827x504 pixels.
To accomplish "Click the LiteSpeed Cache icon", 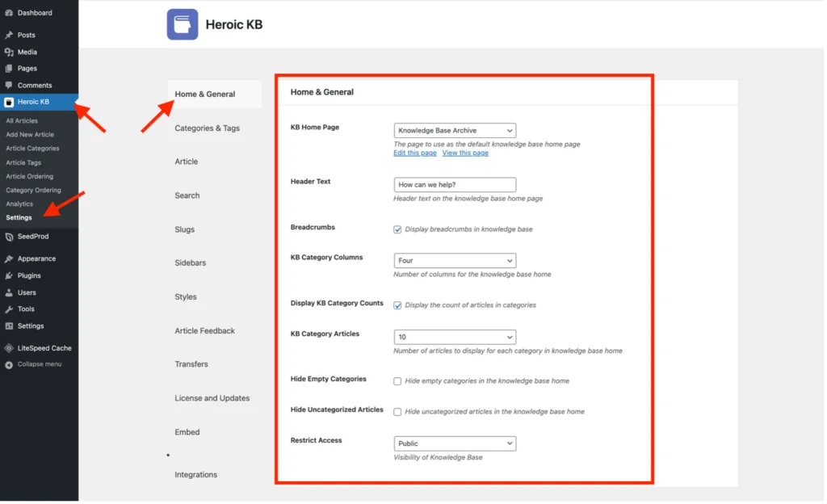I will [9, 348].
